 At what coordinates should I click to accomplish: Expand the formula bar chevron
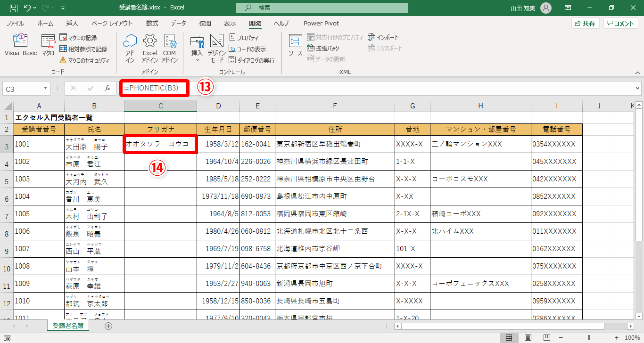click(x=637, y=88)
